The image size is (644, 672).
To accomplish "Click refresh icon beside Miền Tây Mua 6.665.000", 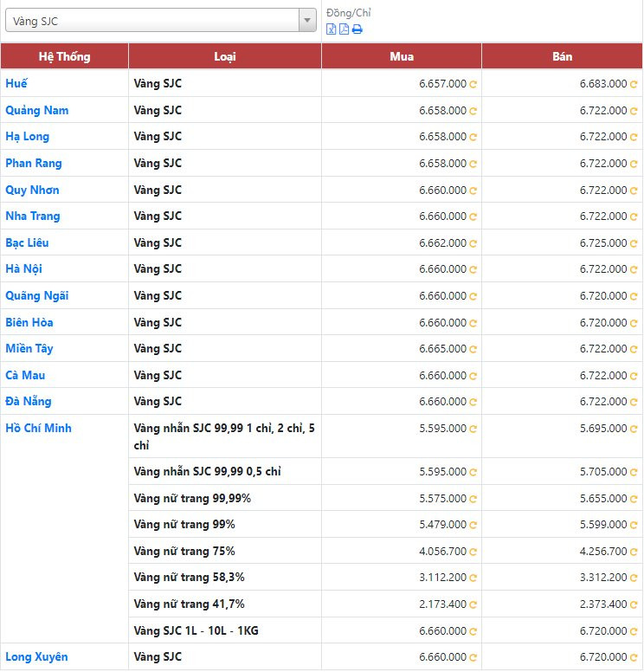I will [x=473, y=349].
